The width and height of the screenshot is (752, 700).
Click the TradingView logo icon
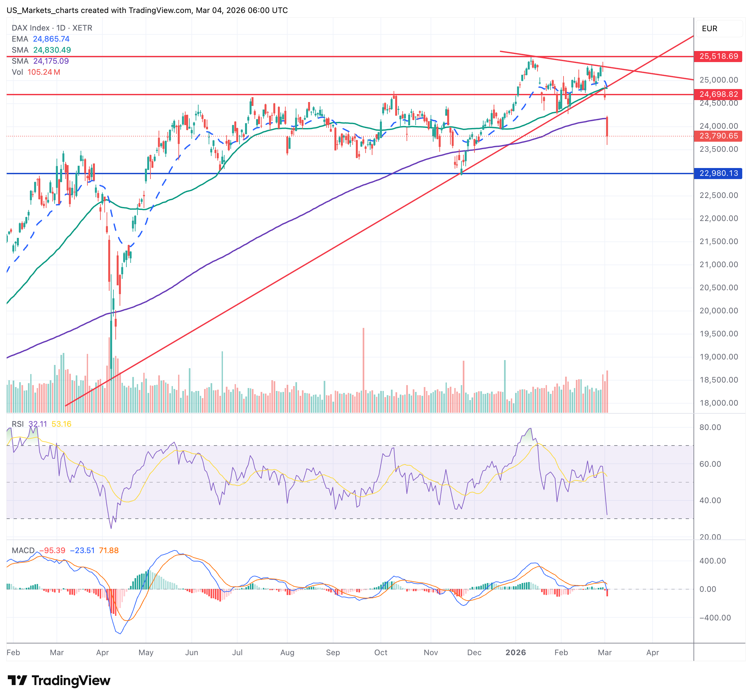coord(17,680)
